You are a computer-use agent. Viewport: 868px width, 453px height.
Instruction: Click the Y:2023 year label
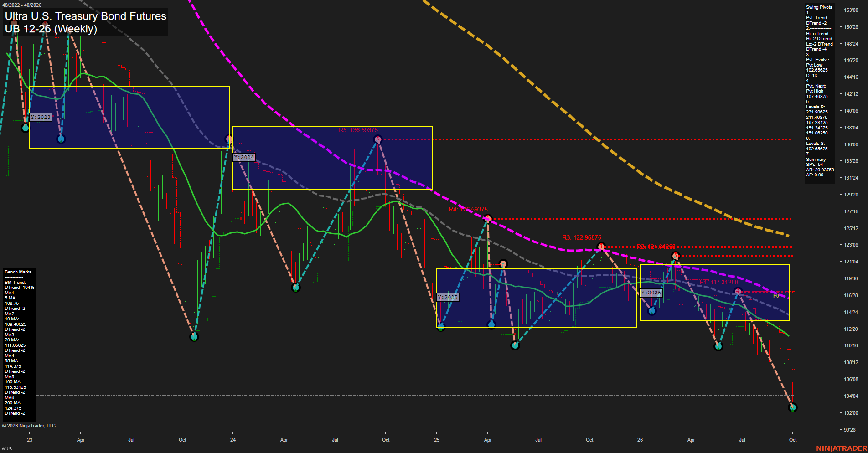click(x=41, y=117)
